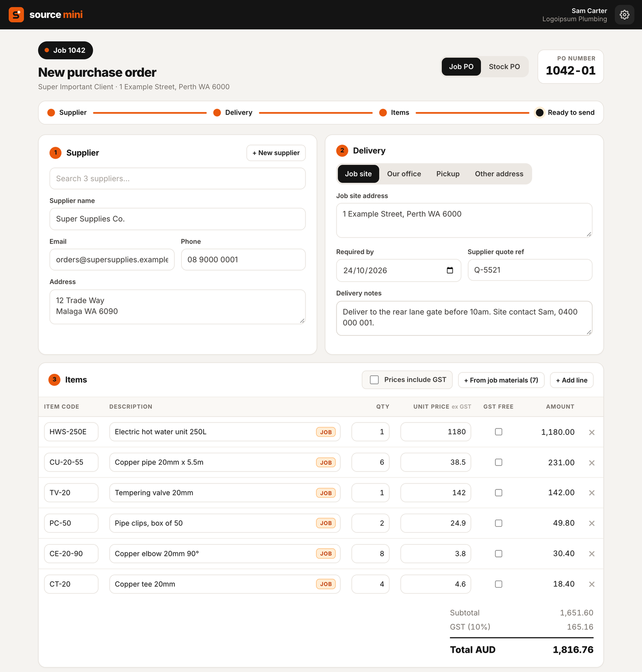Remove the Copper elbow 20mm 90° line
This screenshot has width=642, height=672.
click(592, 554)
